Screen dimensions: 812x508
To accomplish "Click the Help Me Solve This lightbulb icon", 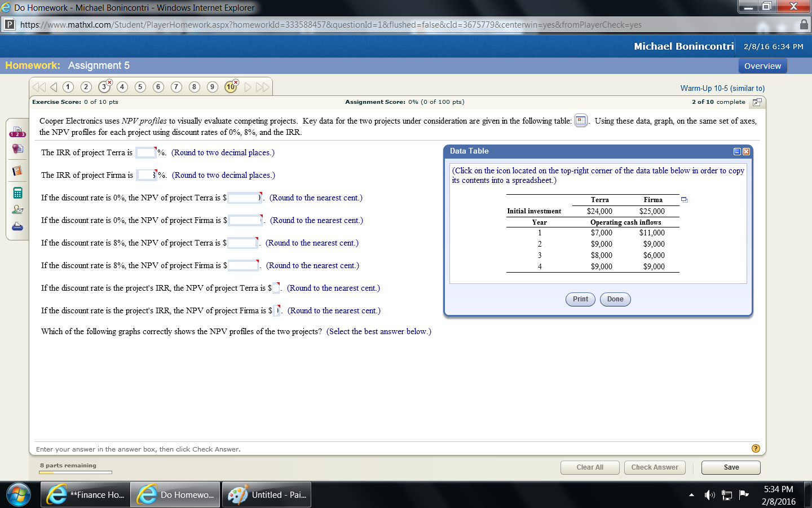I will (17, 148).
